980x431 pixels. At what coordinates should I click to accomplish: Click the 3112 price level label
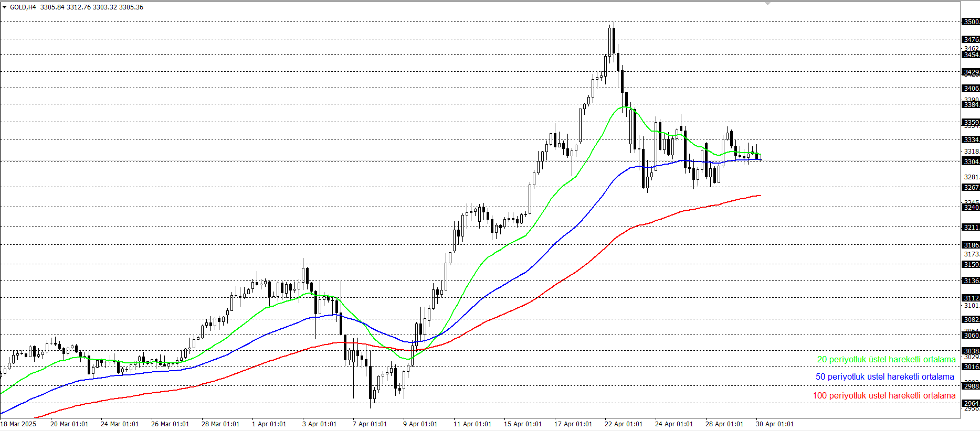tap(971, 298)
